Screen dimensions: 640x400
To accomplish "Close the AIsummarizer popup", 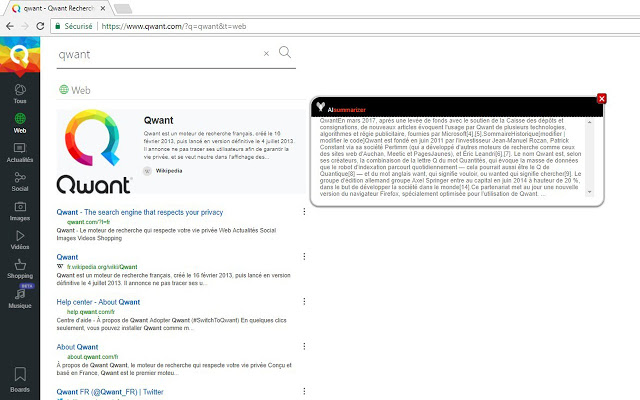I will pos(601,98).
